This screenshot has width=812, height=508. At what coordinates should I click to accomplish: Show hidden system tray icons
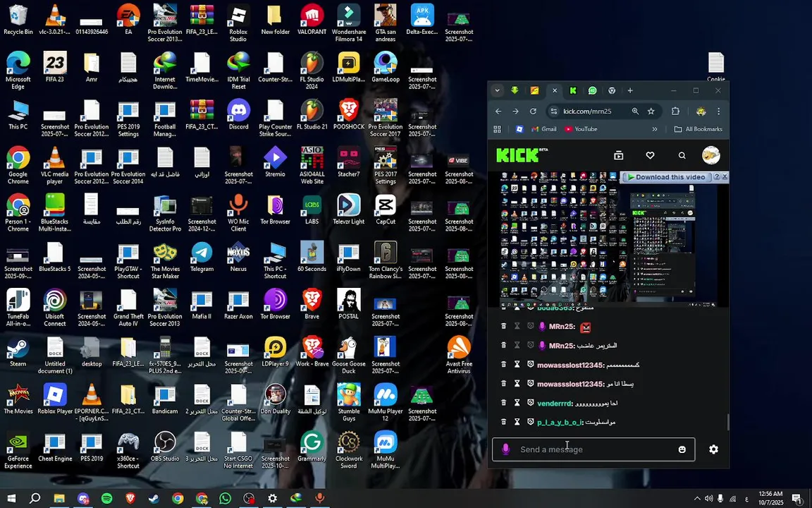(x=697, y=499)
